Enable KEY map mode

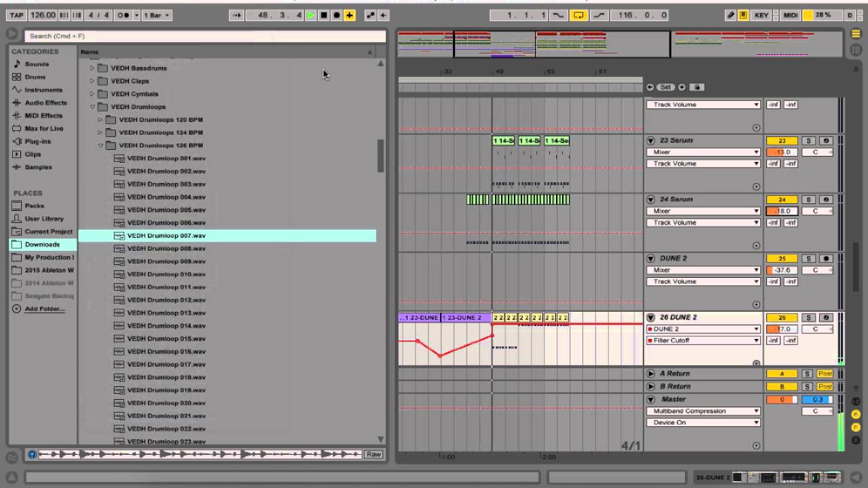pos(762,15)
